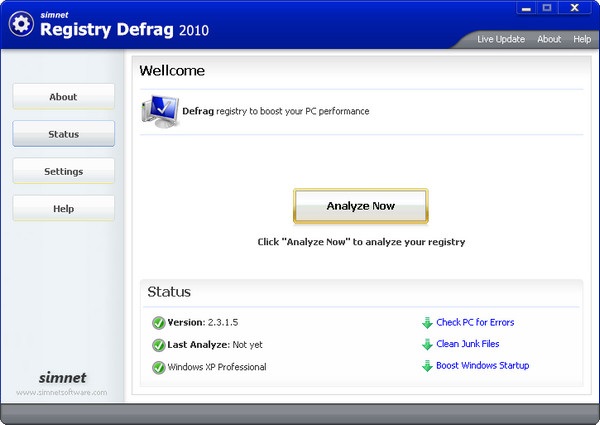Click the Windows XP Professional text
This screenshot has width=600, height=425.
217,367
